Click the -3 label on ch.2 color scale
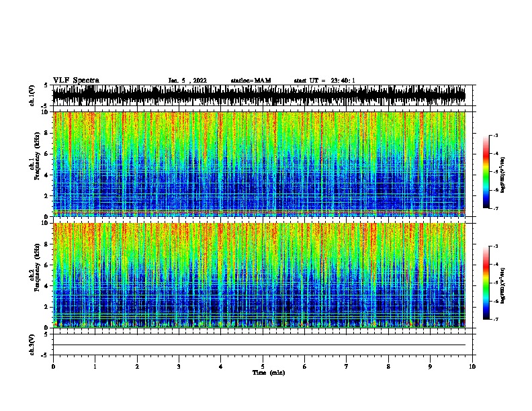532x411 pixels. coord(496,246)
